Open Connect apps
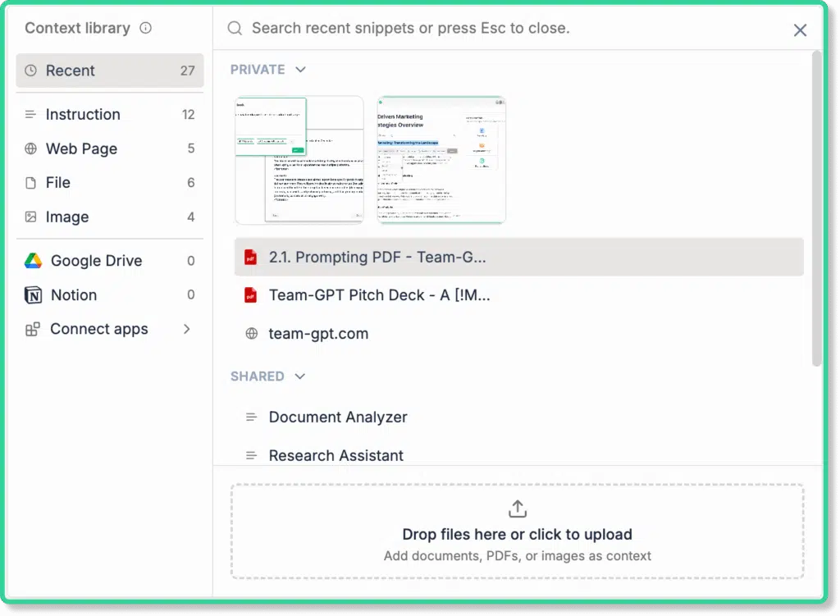The height and width of the screenshot is (616, 840). (110, 329)
